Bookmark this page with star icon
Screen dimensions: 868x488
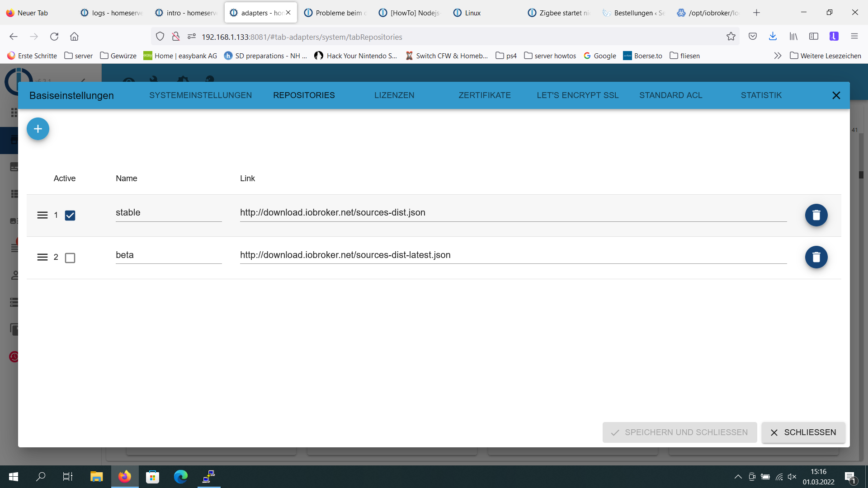click(x=731, y=37)
